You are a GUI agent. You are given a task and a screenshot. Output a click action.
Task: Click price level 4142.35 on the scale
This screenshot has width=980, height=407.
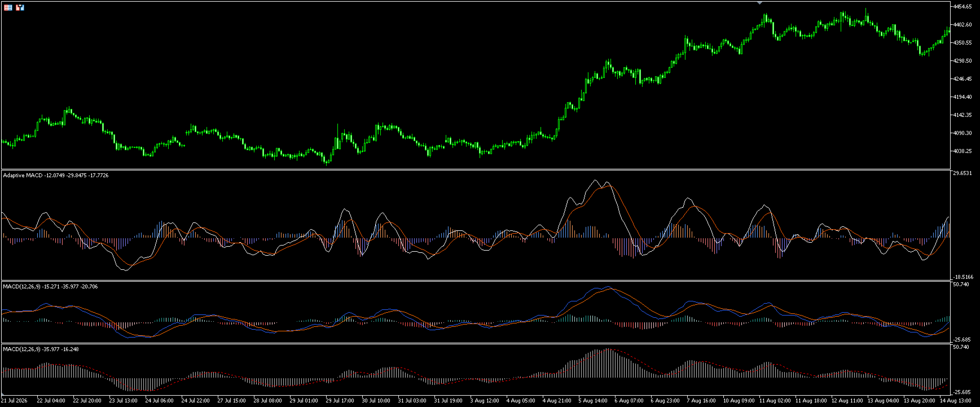(963, 115)
